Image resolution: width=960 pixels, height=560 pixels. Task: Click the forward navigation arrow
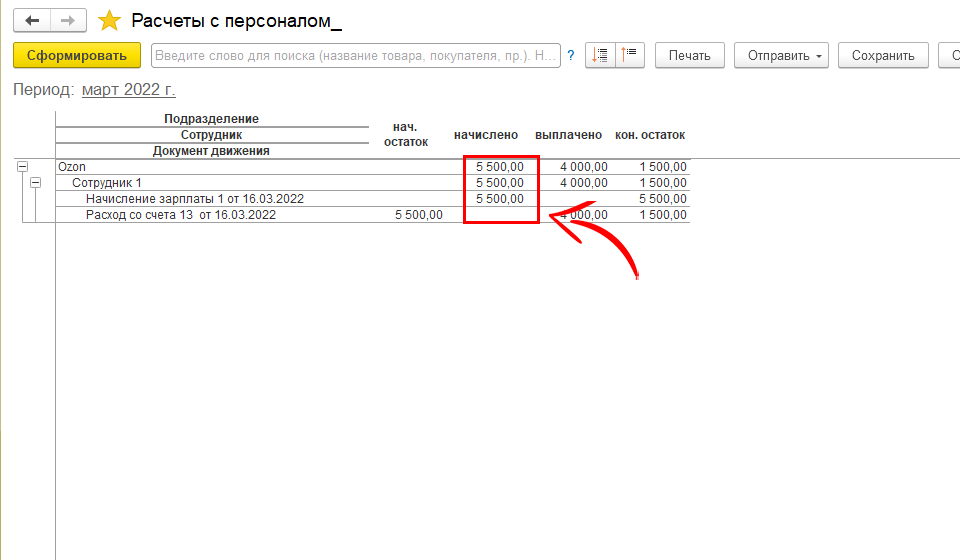click(x=67, y=20)
